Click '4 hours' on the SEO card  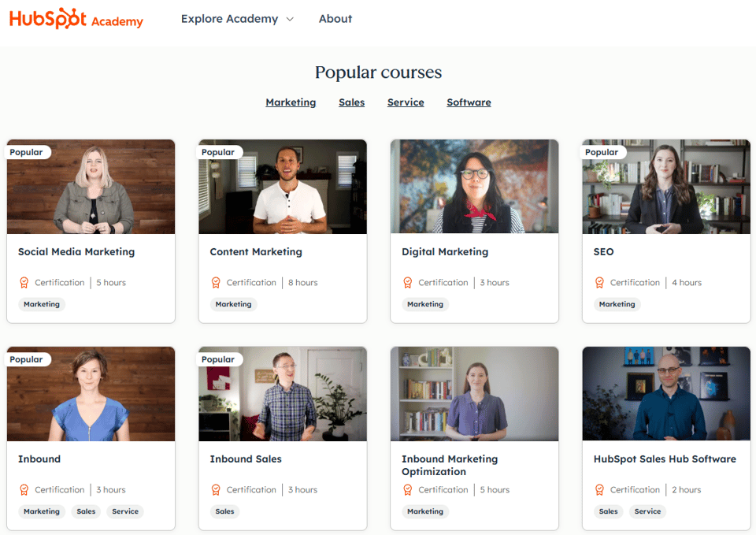coord(687,283)
